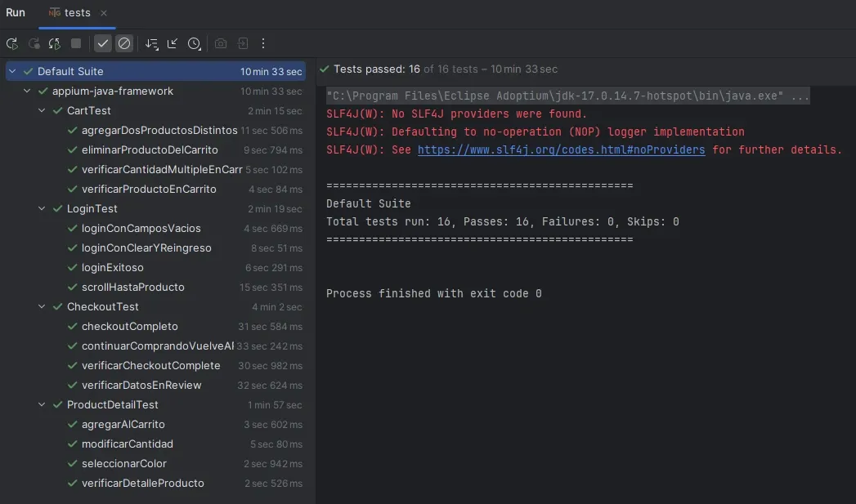The height and width of the screenshot is (504, 856).
Task: Click the 'Total tests run: 16' line
Action: coord(503,221)
